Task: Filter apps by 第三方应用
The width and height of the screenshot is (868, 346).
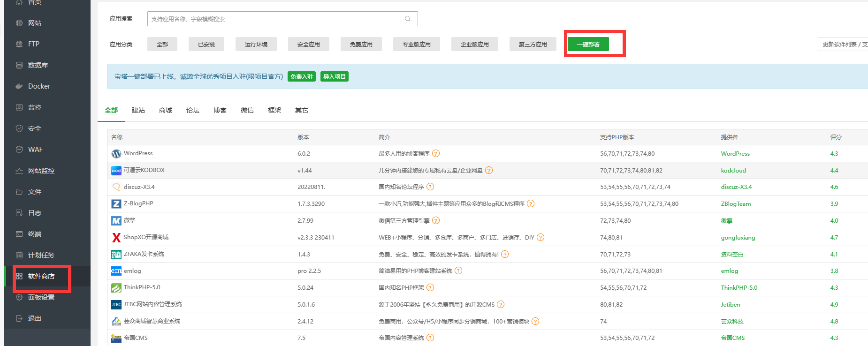Action: pyautogui.click(x=533, y=44)
